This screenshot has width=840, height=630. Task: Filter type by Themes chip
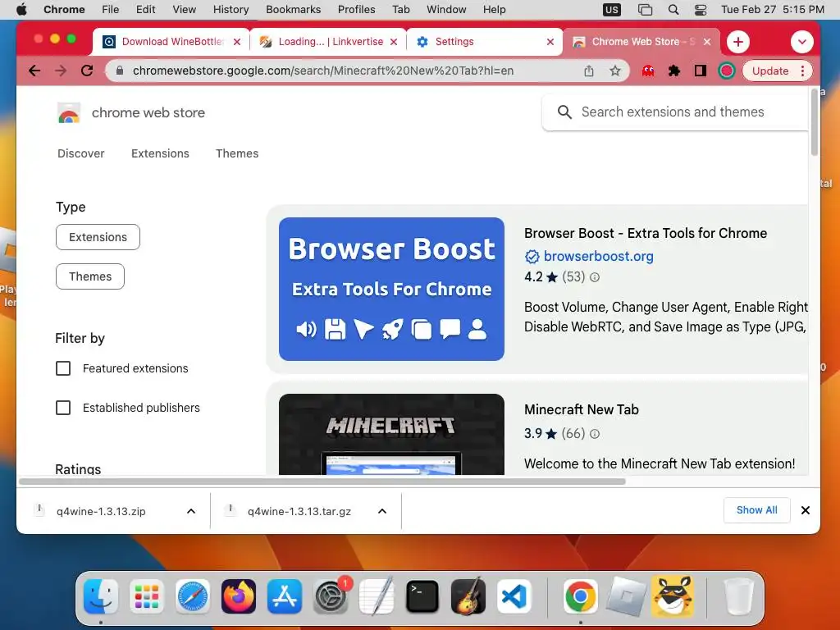point(90,276)
